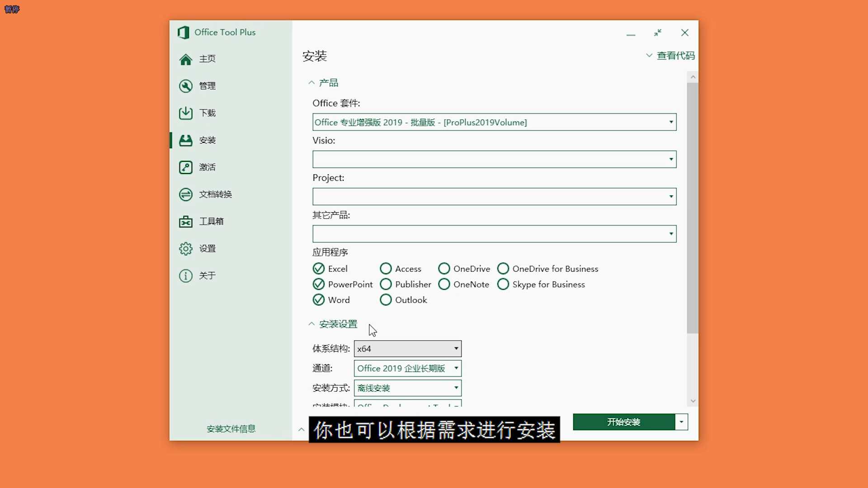Go to 激活 page
Screen dimensions: 868x488
click(x=208, y=167)
